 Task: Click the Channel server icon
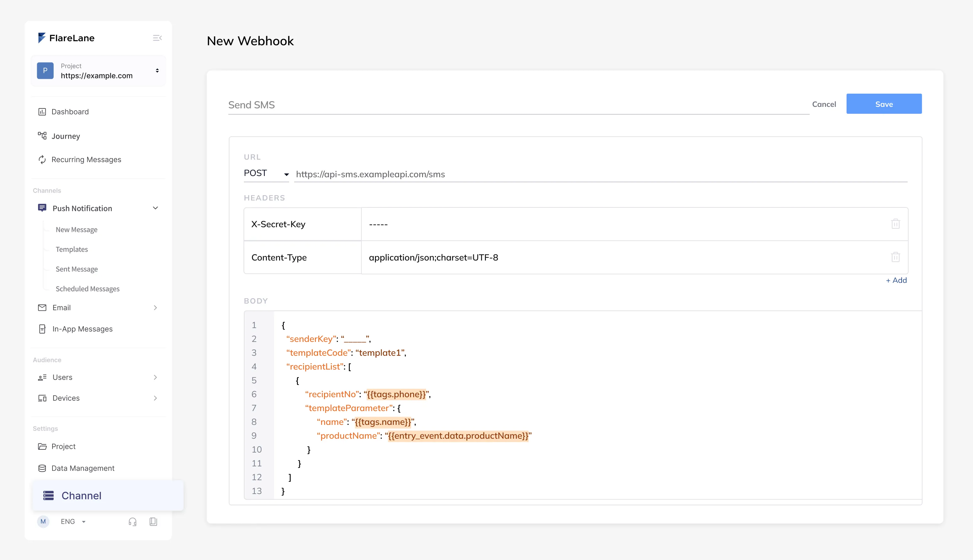(48, 495)
